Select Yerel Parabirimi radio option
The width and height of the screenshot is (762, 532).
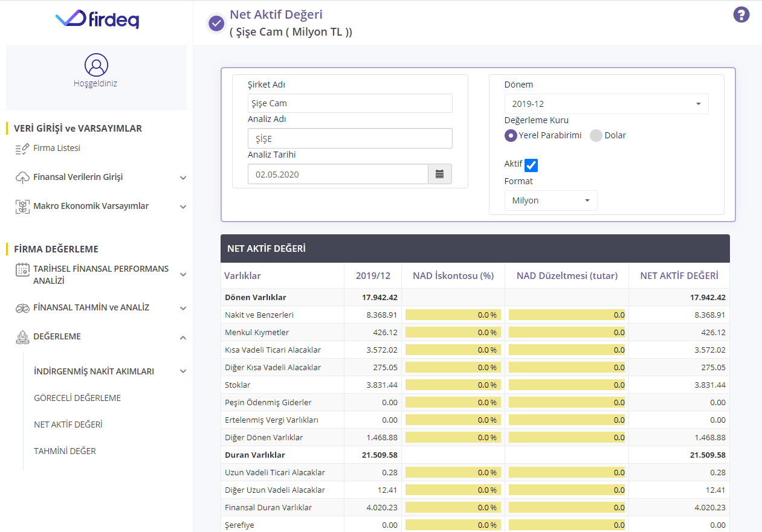[511, 135]
